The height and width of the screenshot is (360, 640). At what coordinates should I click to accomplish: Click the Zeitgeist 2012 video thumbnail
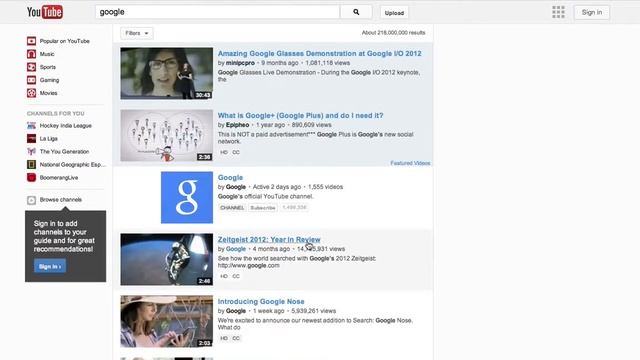point(167,260)
